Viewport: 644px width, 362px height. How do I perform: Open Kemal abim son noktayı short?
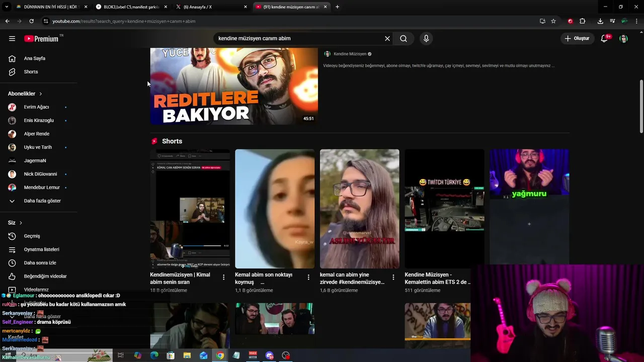tap(275, 209)
